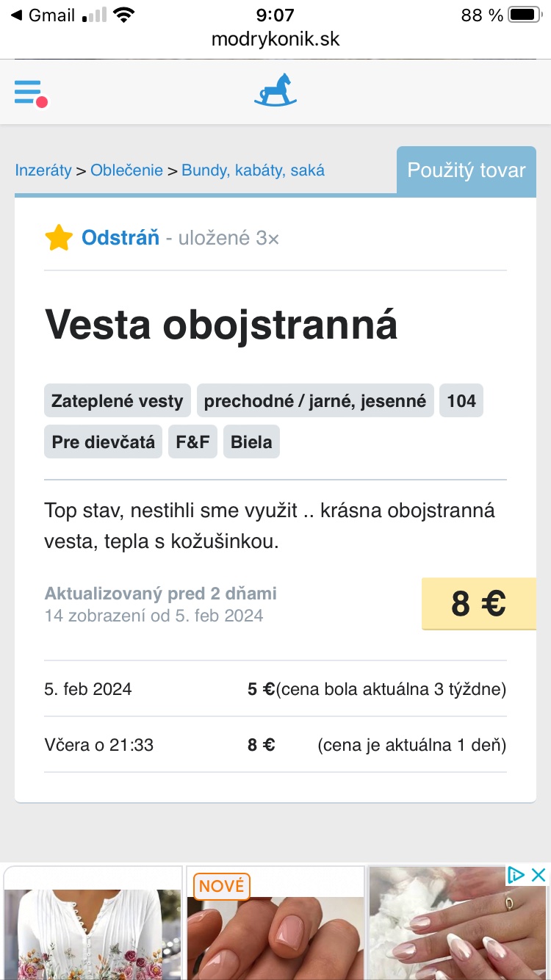The width and height of the screenshot is (551, 980).
Task: Open the hamburger menu icon
Action: 29,93
